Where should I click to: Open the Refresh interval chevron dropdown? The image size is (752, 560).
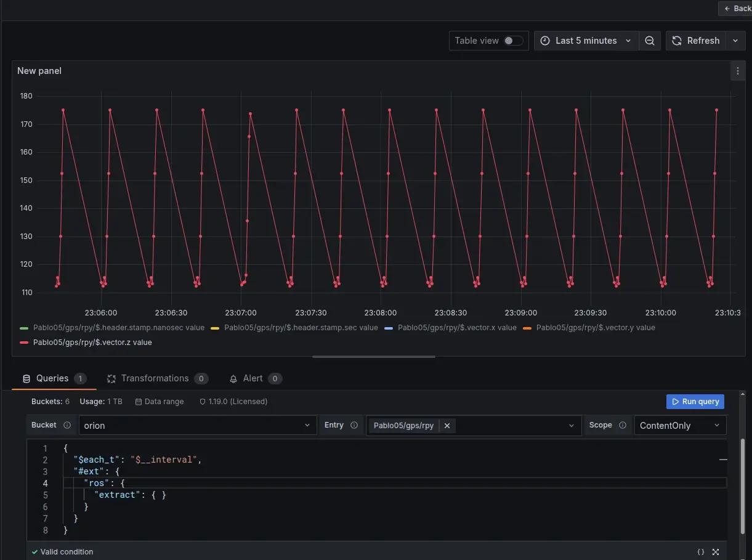click(735, 41)
